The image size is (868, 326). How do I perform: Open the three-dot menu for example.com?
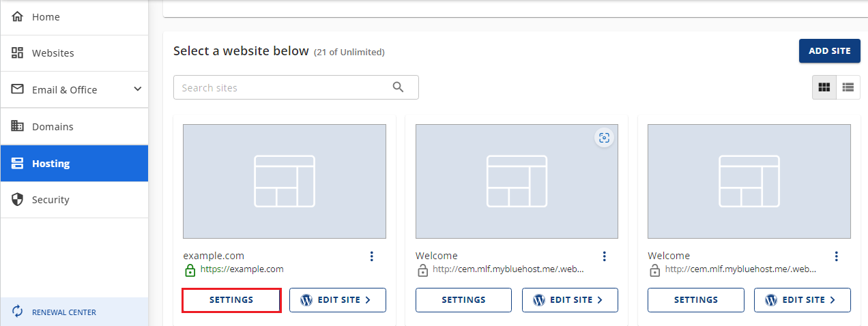pyautogui.click(x=372, y=256)
